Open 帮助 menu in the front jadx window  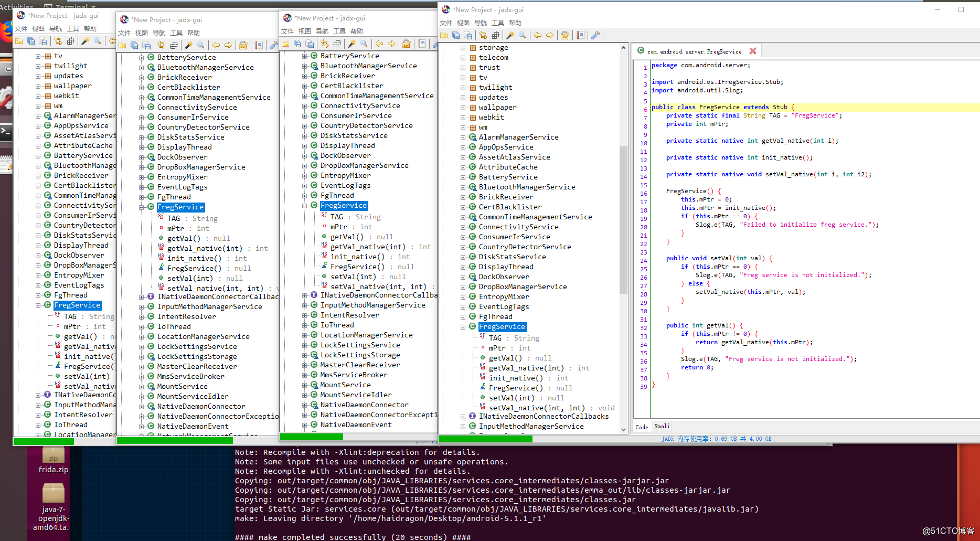[515, 23]
